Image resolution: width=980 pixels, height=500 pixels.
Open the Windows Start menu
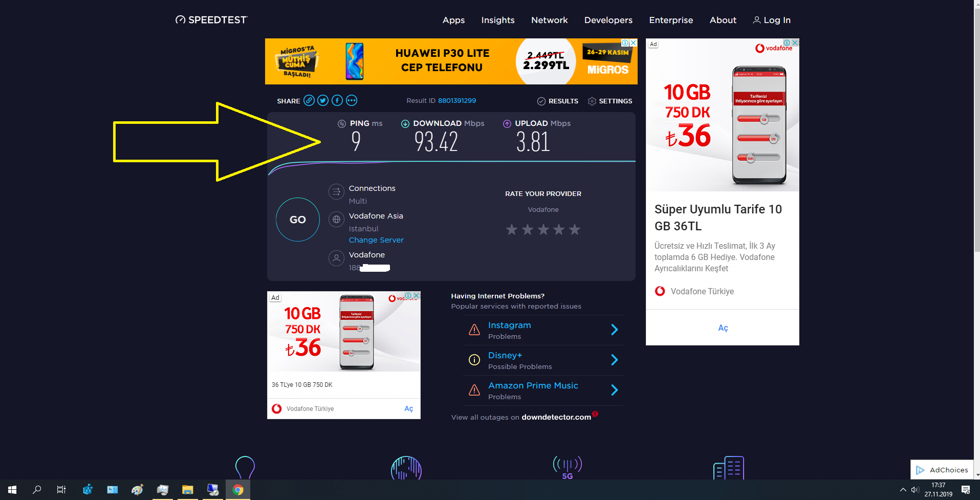[x=12, y=490]
